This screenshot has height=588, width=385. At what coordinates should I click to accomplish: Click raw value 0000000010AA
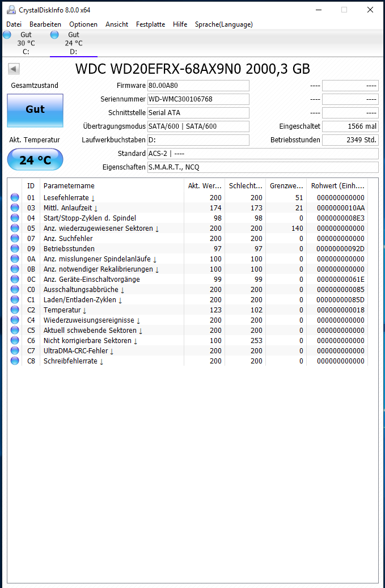pyautogui.click(x=340, y=208)
